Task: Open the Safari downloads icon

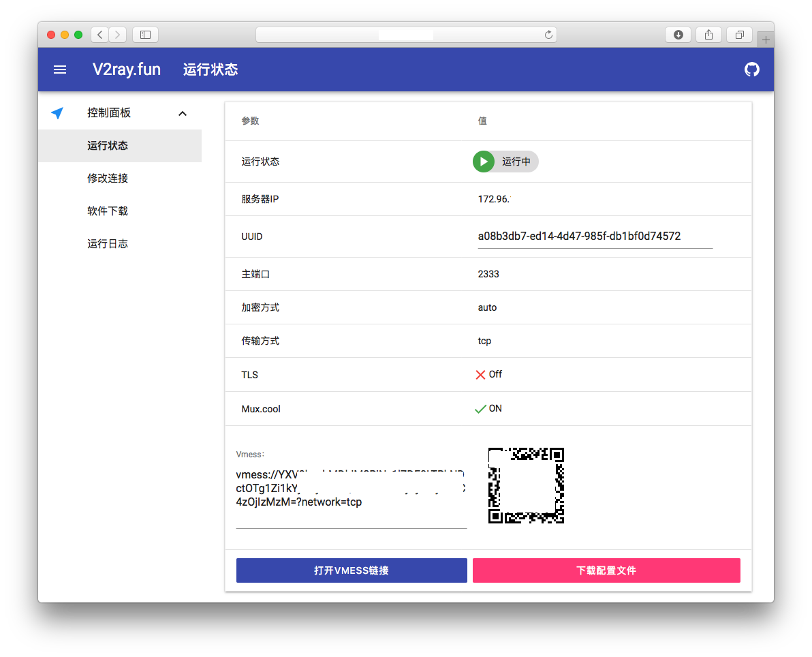Action: (x=678, y=35)
